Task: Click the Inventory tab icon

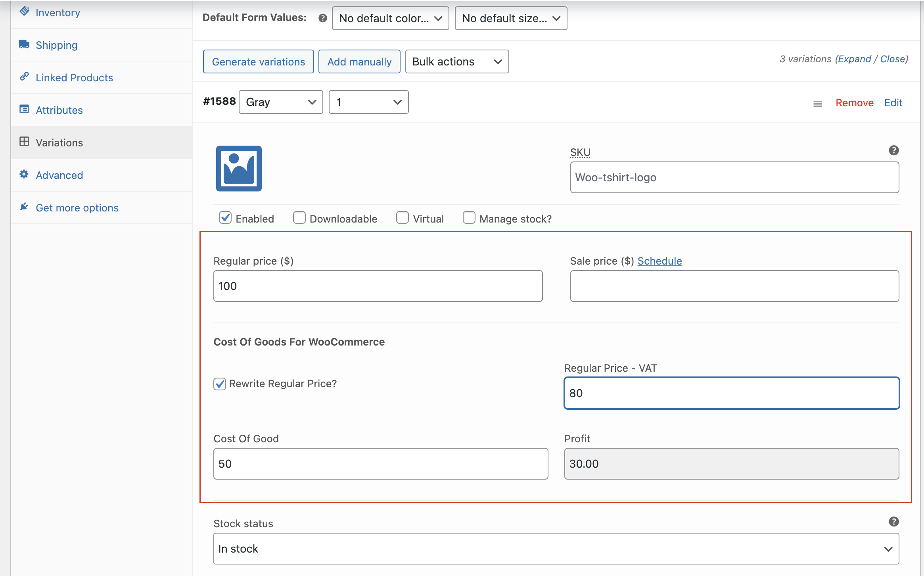Action: coord(24,11)
